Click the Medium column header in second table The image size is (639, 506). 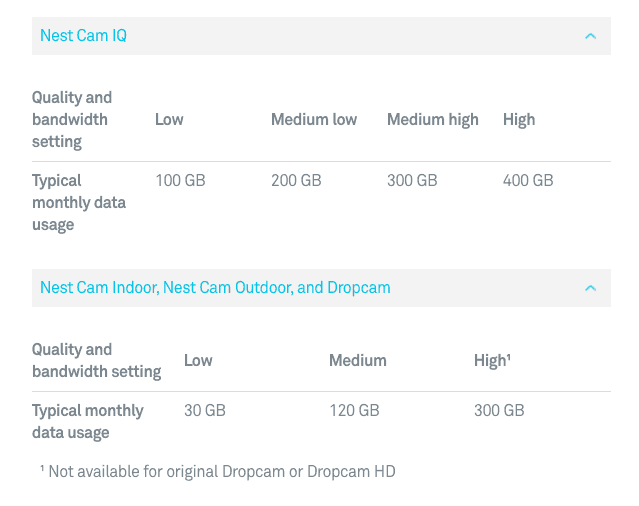(357, 361)
